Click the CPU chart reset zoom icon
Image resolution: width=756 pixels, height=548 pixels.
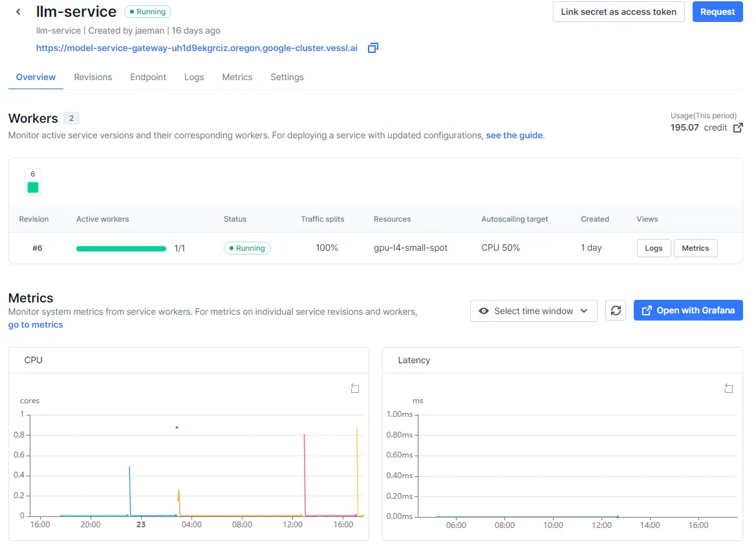coord(354,388)
